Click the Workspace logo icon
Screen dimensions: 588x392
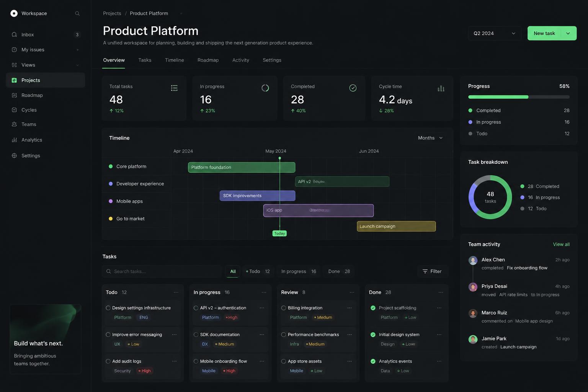(14, 13)
